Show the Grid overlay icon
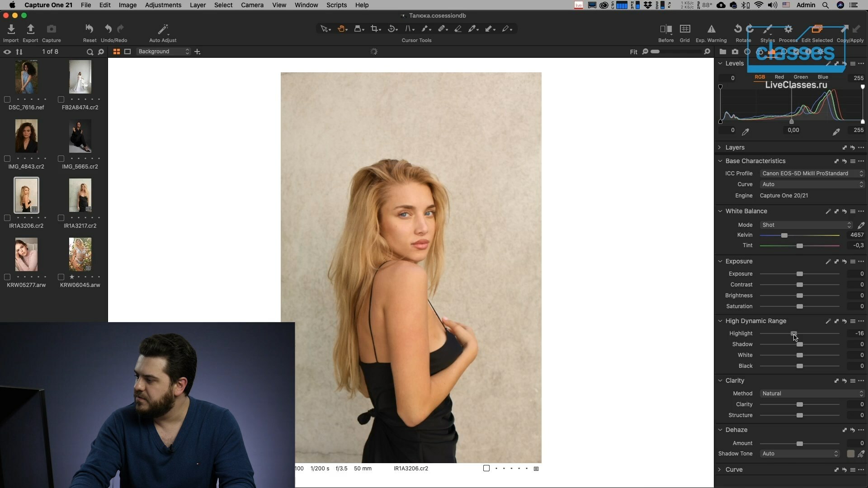Viewport: 868px width, 488px height. tap(685, 29)
